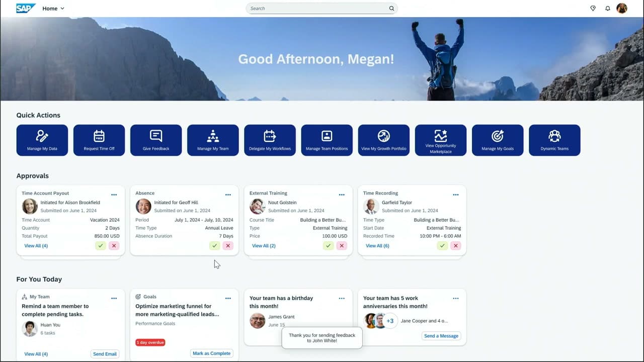
Task: Open Delegate My Workflows quick action
Action: point(270,140)
